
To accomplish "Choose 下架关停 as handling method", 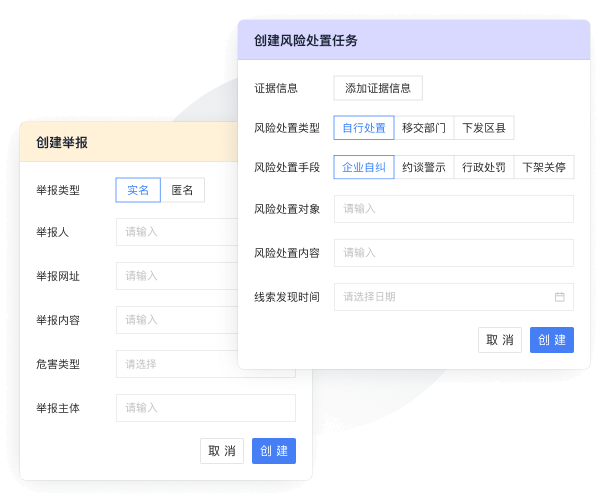I will click(544, 167).
